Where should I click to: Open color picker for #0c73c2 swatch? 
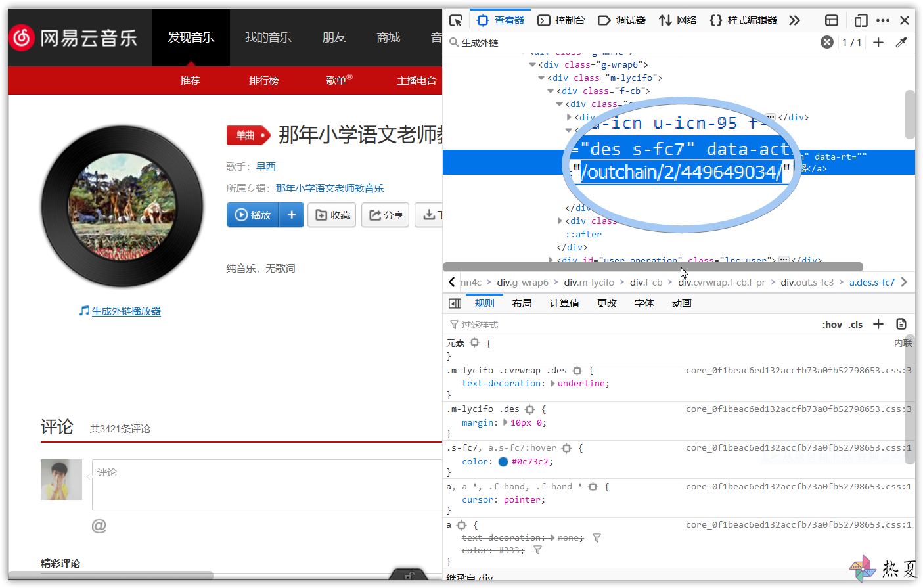503,462
